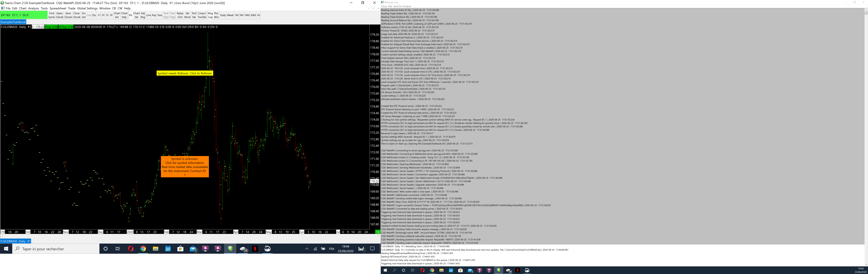Open Chart Set chart settings
Screen dimensions: 868x274
pos(117,15)
